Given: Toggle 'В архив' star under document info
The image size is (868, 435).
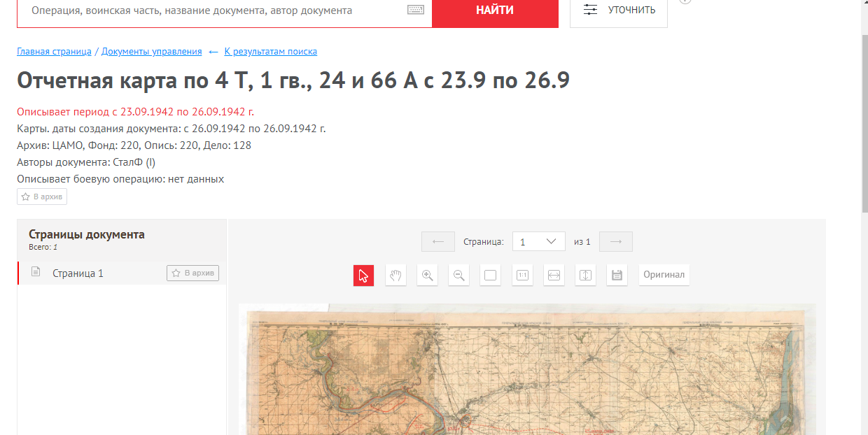Looking at the screenshot, I should 42,197.
